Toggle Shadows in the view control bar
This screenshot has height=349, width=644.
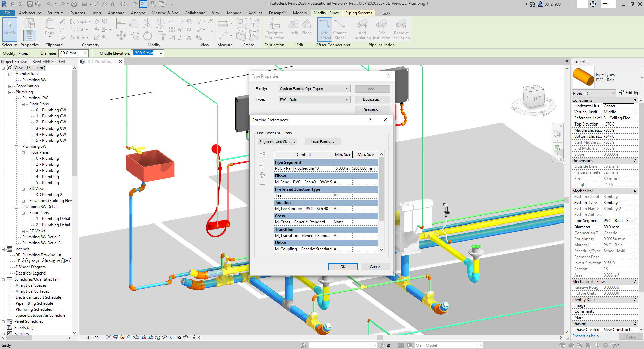coord(129,337)
